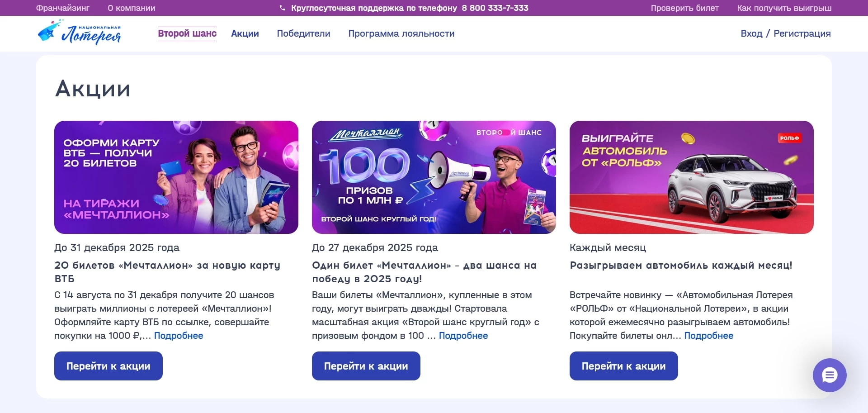Click Подробнее under the VTB card promo

click(179, 336)
